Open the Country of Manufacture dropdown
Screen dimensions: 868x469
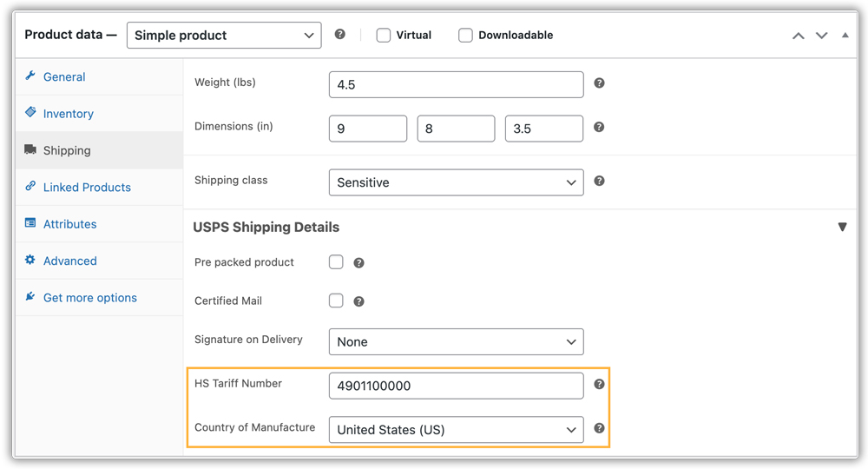coord(457,430)
